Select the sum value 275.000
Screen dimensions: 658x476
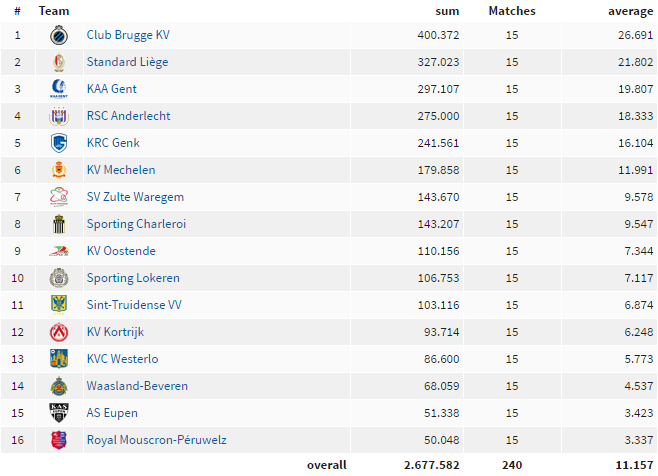[x=438, y=116]
